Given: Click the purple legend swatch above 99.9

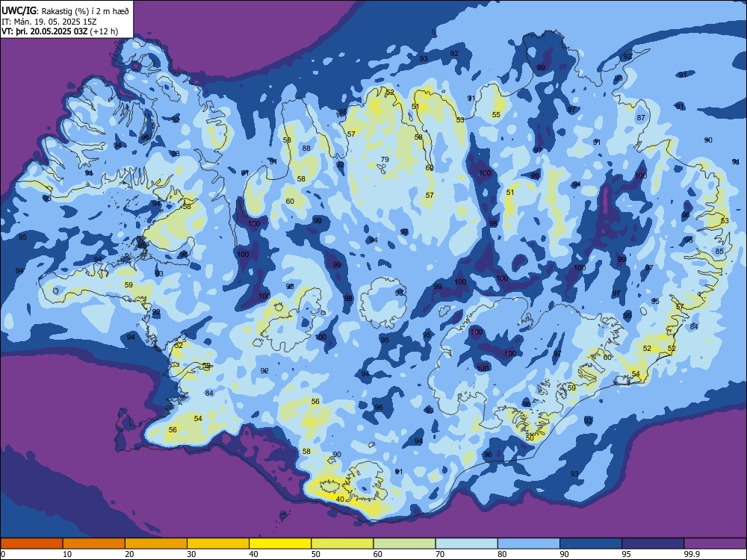Looking at the screenshot, I should (715, 544).
